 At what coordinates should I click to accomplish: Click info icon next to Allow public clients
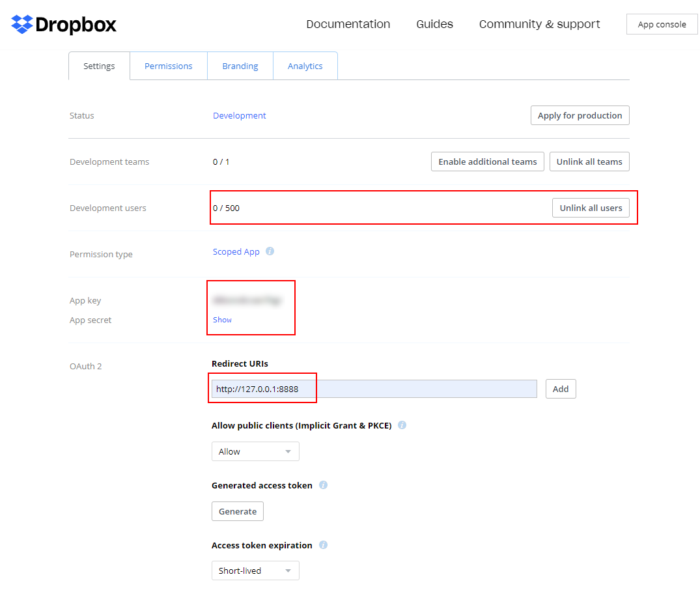(402, 425)
